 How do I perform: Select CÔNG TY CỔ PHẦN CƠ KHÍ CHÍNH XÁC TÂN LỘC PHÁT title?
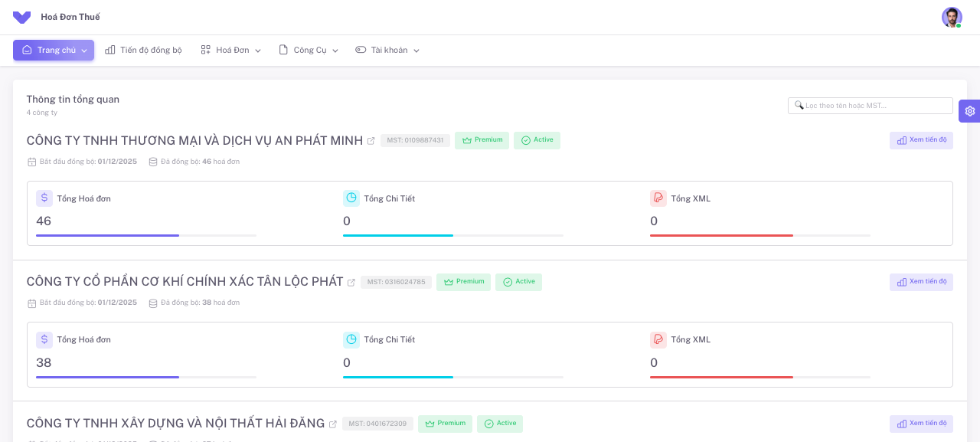[185, 282]
